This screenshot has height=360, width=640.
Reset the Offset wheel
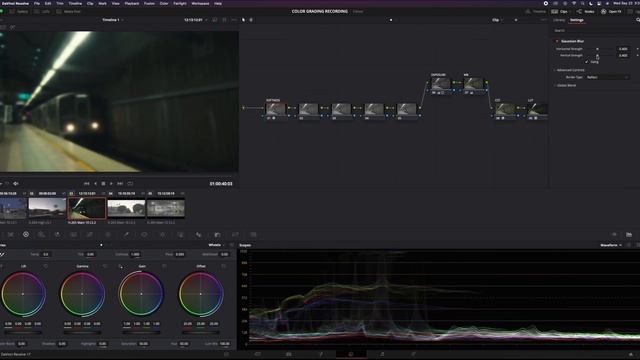coord(224,266)
